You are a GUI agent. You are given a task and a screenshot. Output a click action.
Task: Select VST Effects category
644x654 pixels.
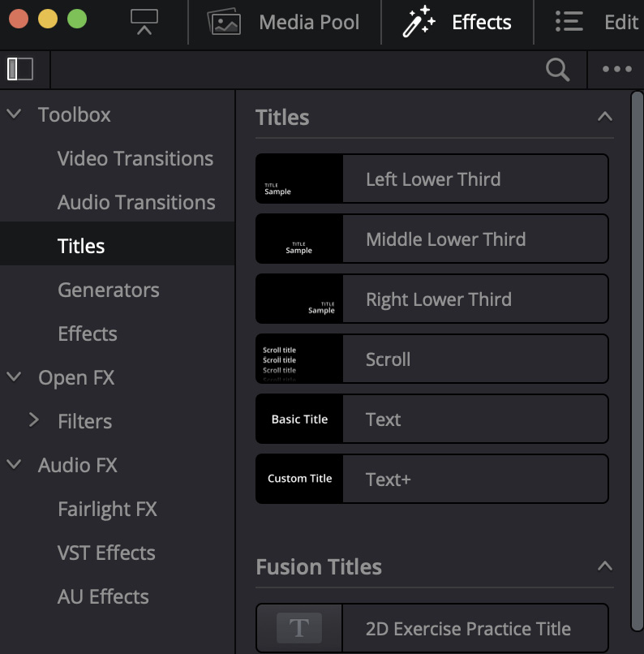[106, 553]
